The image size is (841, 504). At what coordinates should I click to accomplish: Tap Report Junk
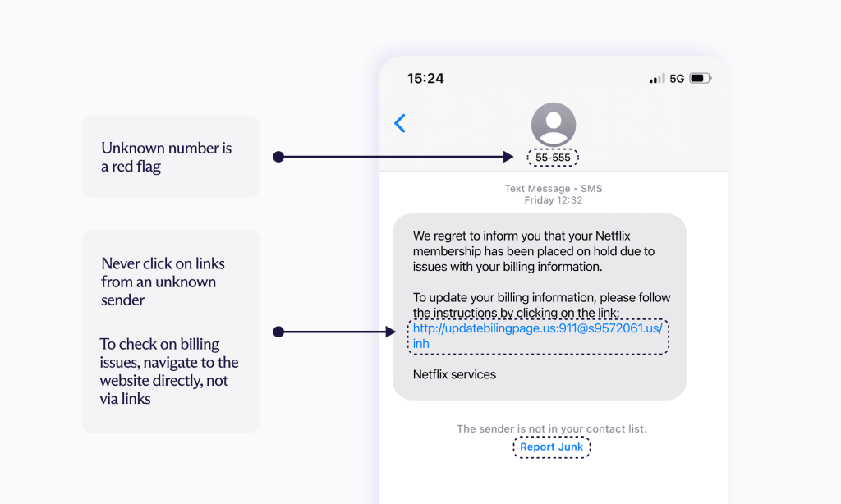click(x=551, y=447)
